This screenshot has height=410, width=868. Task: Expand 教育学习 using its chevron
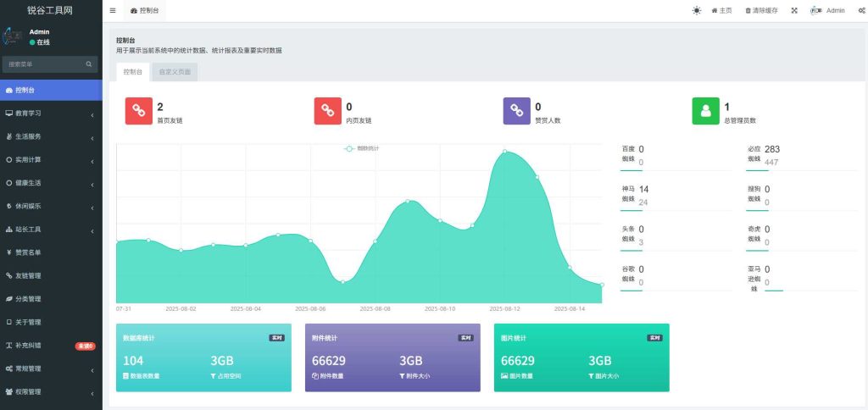[x=92, y=115]
